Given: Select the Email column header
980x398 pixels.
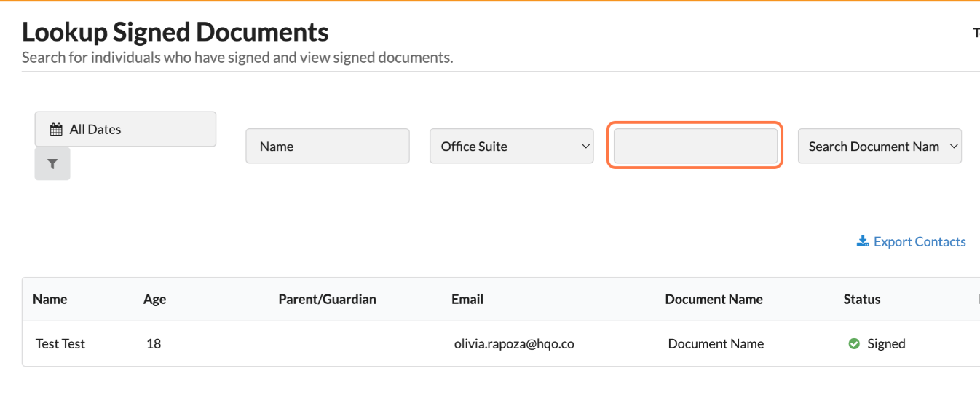Looking at the screenshot, I should [x=467, y=300].
